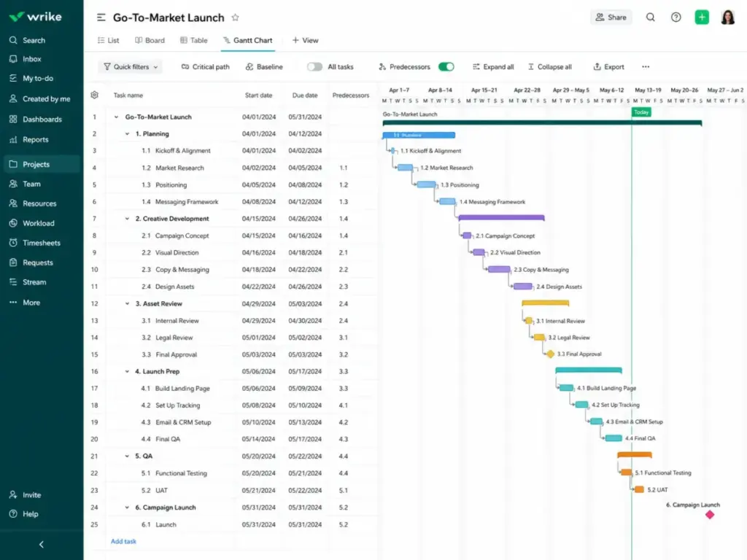The width and height of the screenshot is (747, 560).
Task: Open the Team section
Action: coord(26,184)
